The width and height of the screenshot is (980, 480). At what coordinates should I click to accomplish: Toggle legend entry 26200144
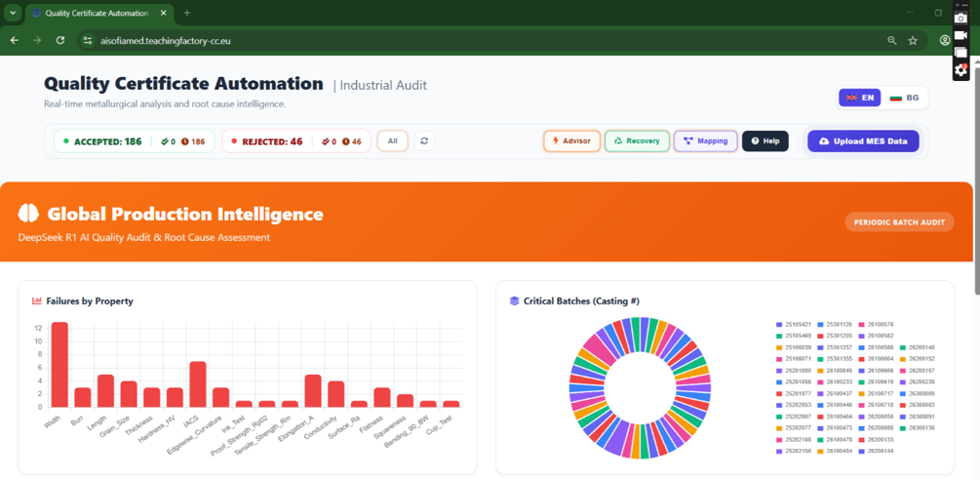click(x=874, y=451)
